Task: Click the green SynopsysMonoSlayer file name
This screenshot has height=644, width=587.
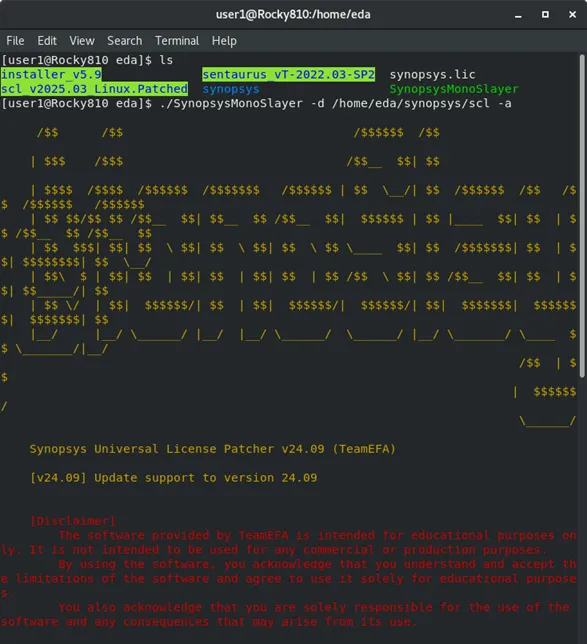Action: [453, 89]
